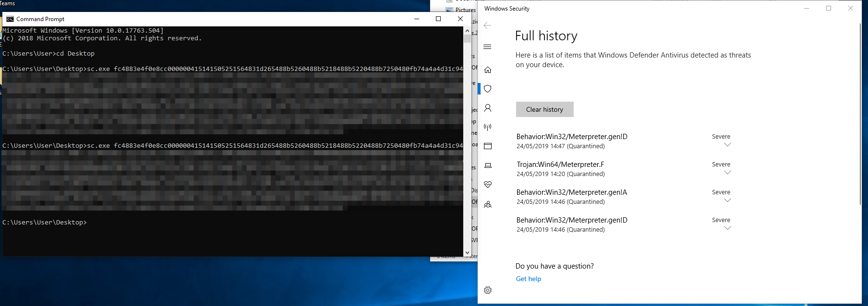Open Device security laptop icon
Image resolution: width=868 pixels, height=306 pixels.
tap(488, 165)
